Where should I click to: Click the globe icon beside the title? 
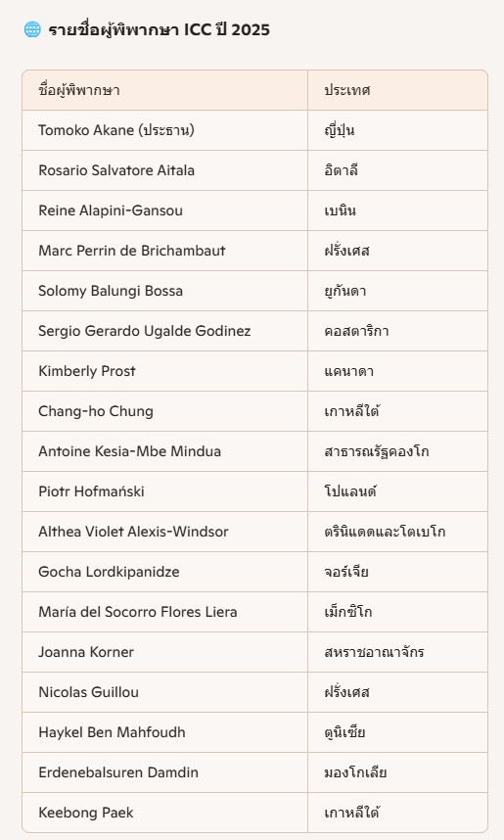click(32, 29)
